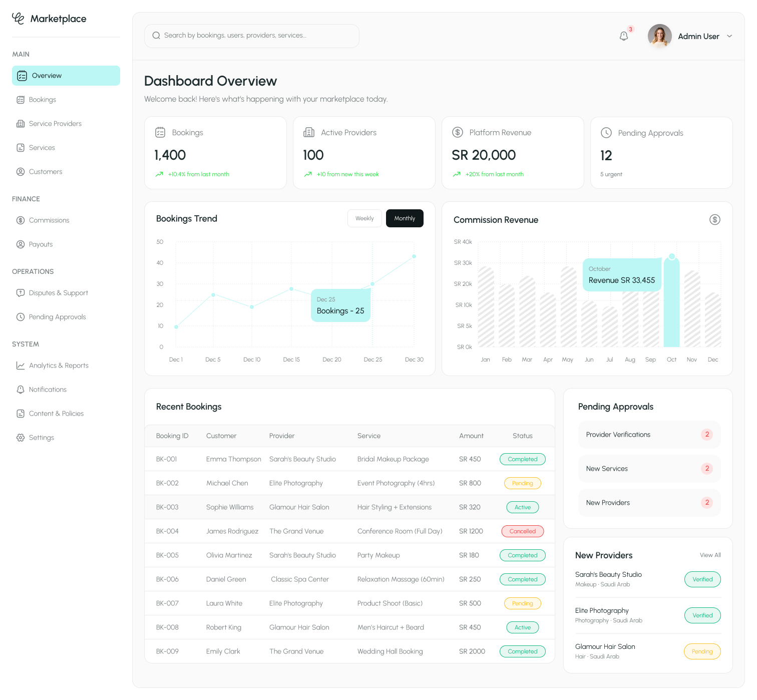Open Provider Verifications pending item
The image size is (757, 700).
pyautogui.click(x=649, y=435)
